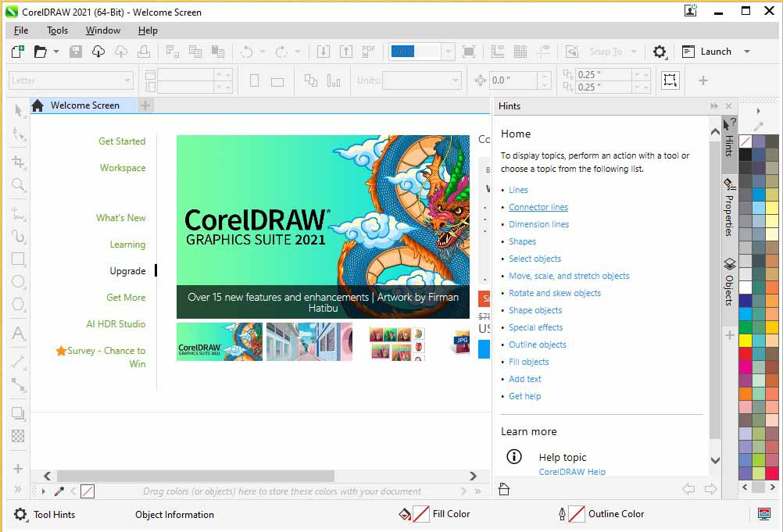Image resolution: width=783 pixels, height=532 pixels.
Task: Open the zoom level dropdown
Action: 448,52
